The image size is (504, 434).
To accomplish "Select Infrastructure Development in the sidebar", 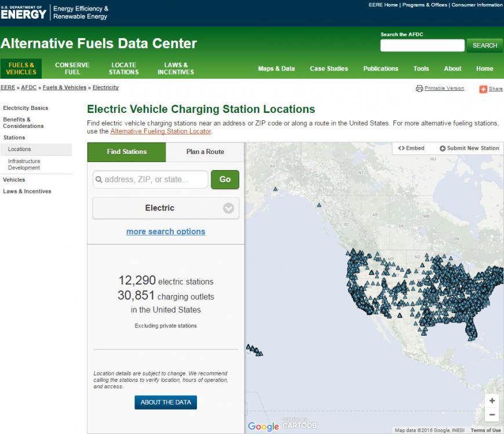I will pyautogui.click(x=24, y=164).
